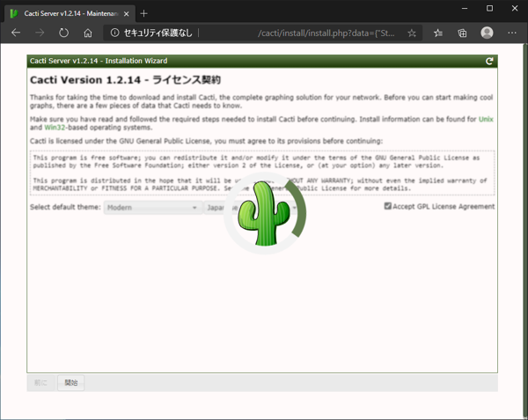The image size is (528, 420).
Task: Open the Modern theme dropdown
Action: [153, 208]
